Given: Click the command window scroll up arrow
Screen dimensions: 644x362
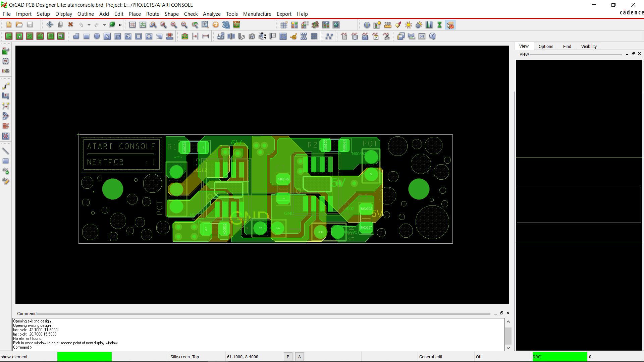Looking at the screenshot, I should pyautogui.click(x=508, y=321).
